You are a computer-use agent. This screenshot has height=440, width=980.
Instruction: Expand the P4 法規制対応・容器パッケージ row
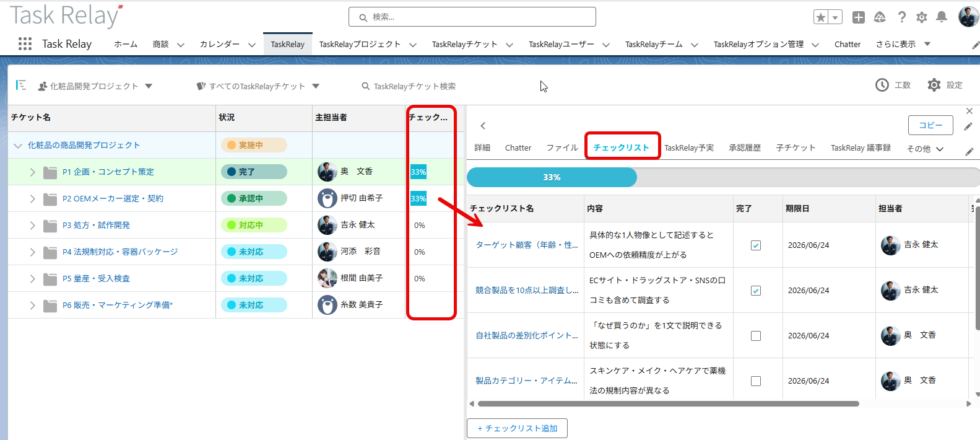pyautogui.click(x=33, y=252)
